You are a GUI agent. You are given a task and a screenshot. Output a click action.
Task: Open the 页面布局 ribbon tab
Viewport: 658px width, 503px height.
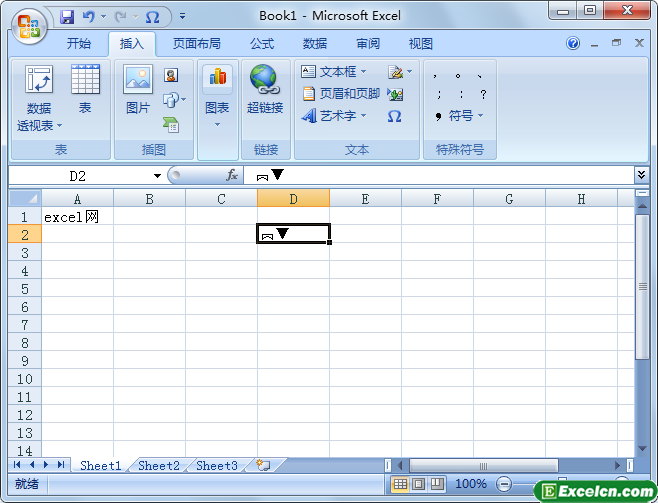(196, 44)
